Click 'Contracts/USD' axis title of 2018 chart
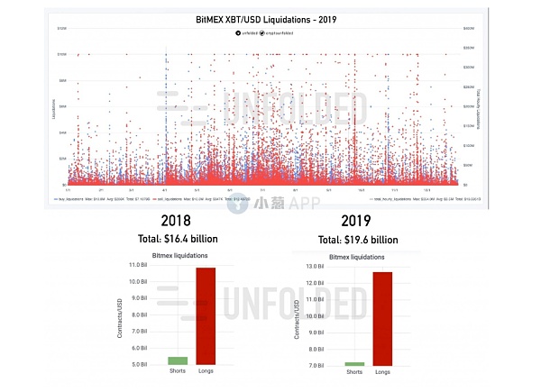The width and height of the screenshot is (541, 392). (x=120, y=318)
